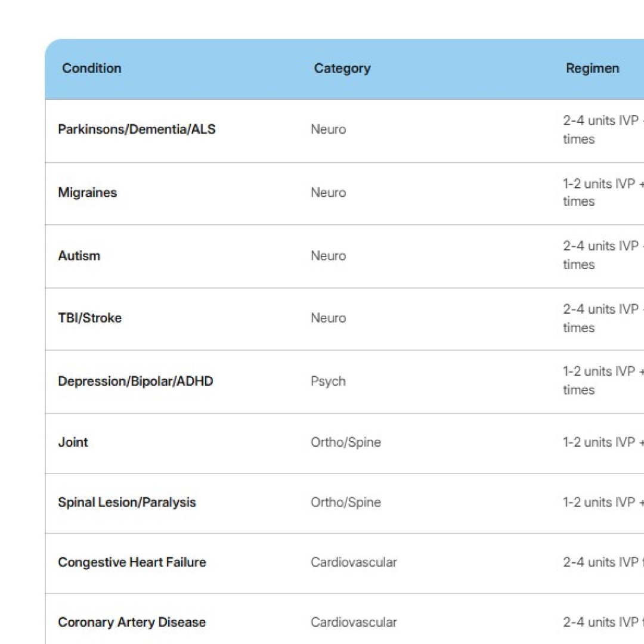The width and height of the screenshot is (644, 644).
Task: Click the Condition column header
Action: [91, 68]
